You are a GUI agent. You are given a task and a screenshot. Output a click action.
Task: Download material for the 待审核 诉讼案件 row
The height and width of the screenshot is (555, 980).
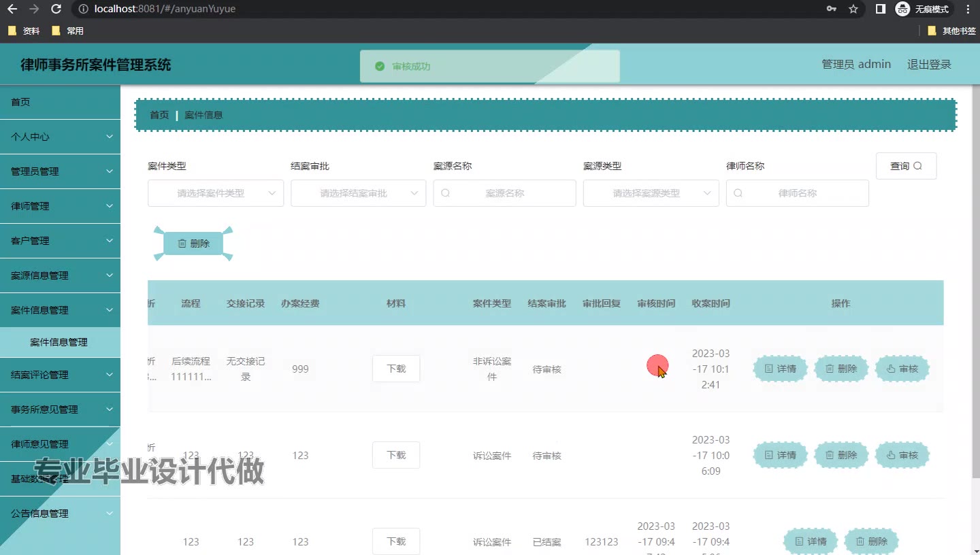pyautogui.click(x=396, y=455)
